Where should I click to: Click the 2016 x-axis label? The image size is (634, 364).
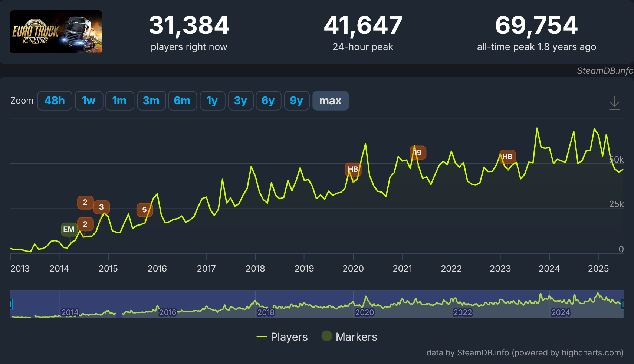pos(157,268)
